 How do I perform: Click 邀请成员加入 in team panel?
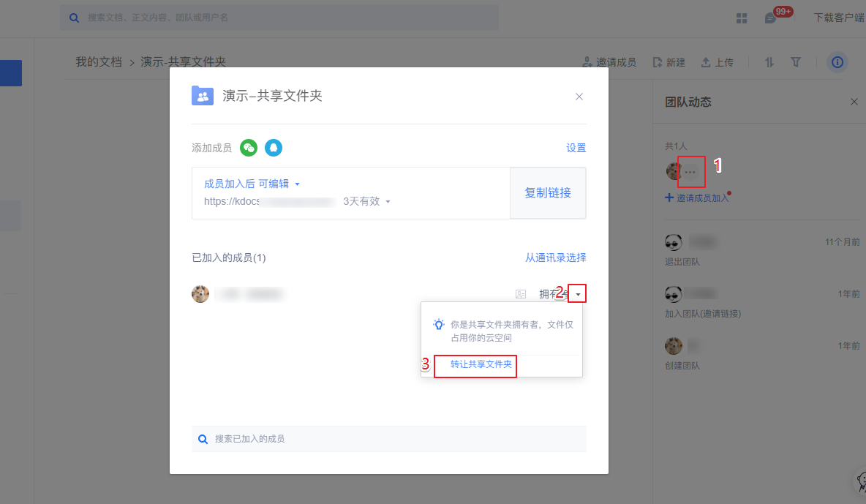coord(697,198)
